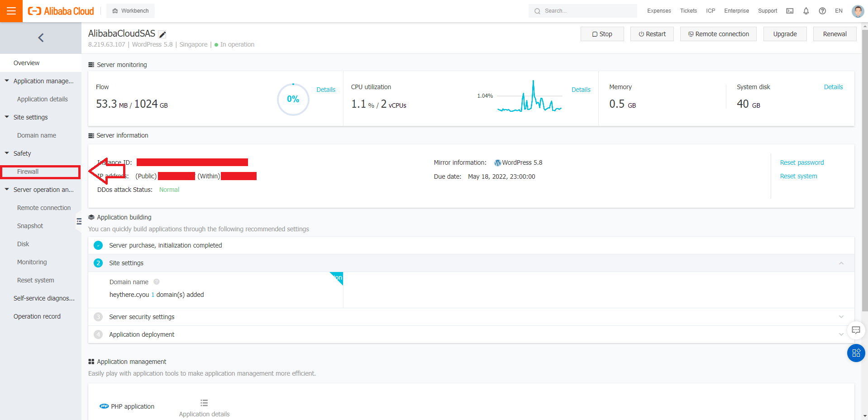Open notifications bell icon
The image size is (868, 420).
[x=806, y=11]
